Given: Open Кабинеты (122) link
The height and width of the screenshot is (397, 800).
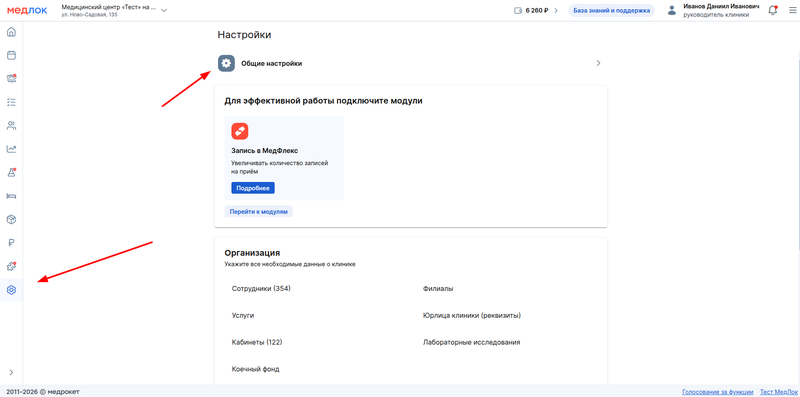Looking at the screenshot, I should point(257,342).
